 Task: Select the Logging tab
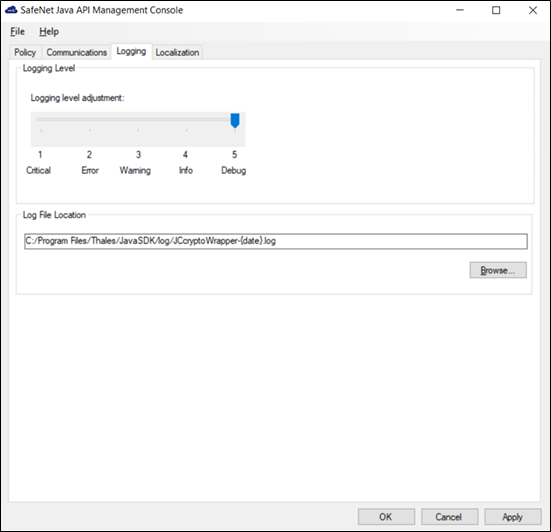(x=131, y=51)
